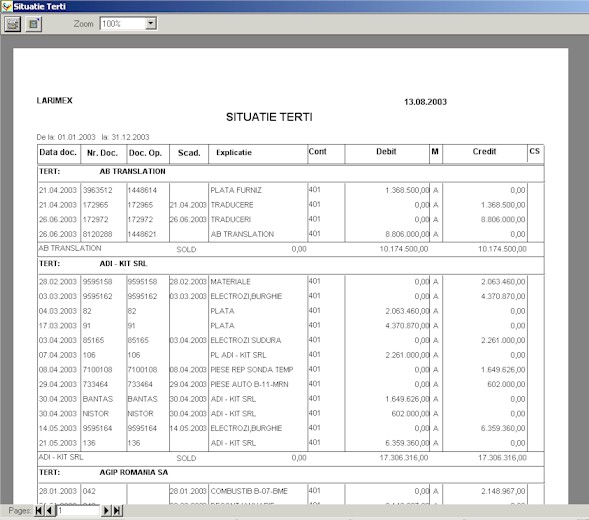Click the Scad. column header
The width and height of the screenshot is (589, 520).
pyautogui.click(x=189, y=153)
